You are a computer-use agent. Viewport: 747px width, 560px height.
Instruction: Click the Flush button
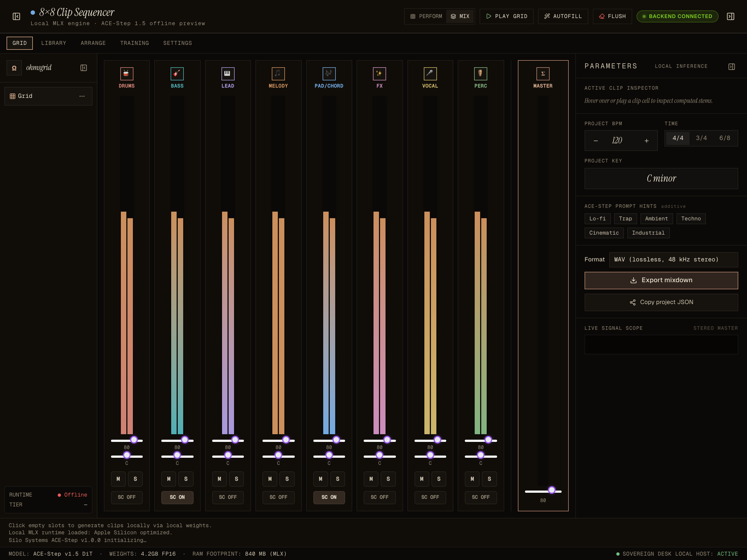[612, 16]
